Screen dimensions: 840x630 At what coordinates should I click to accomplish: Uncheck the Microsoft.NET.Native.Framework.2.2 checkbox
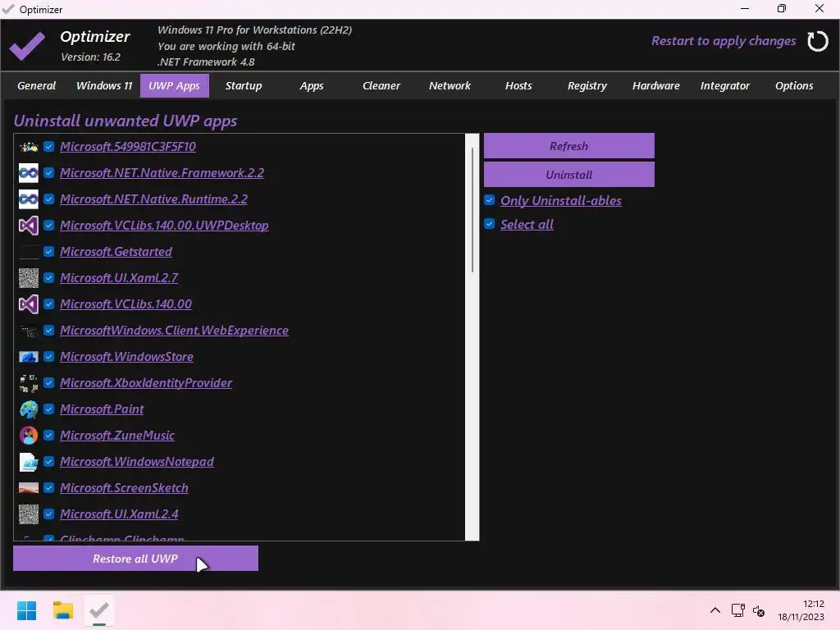[x=48, y=173]
